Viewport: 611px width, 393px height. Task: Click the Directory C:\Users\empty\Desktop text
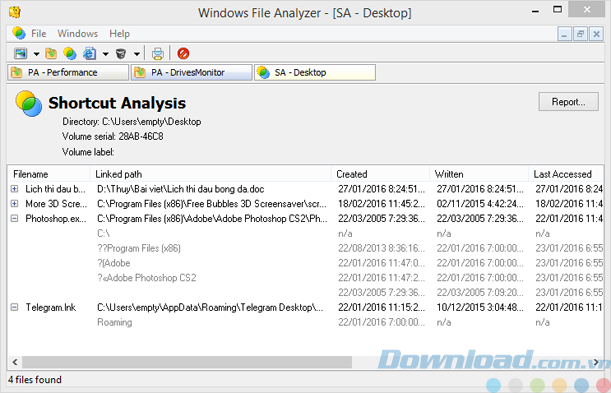coord(132,122)
